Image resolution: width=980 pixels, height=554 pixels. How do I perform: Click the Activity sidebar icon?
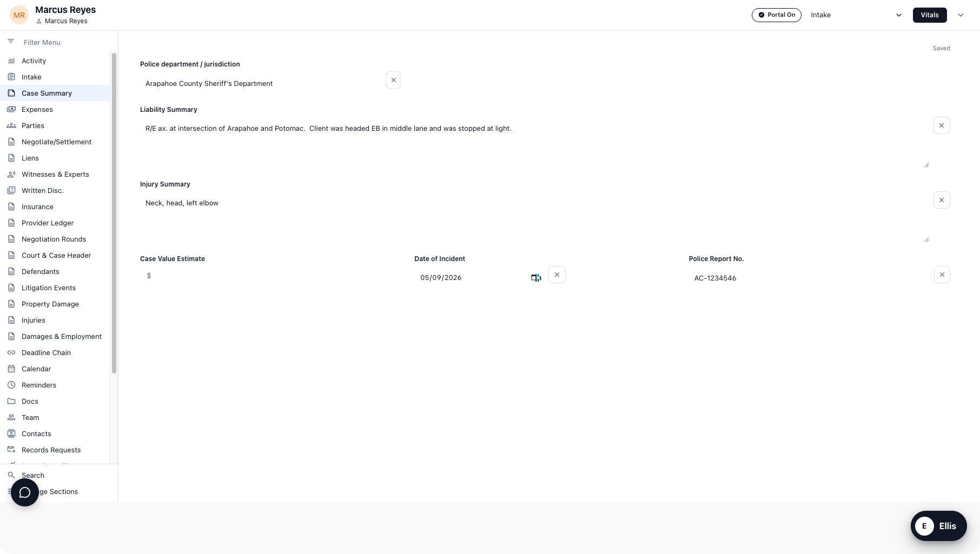[11, 61]
